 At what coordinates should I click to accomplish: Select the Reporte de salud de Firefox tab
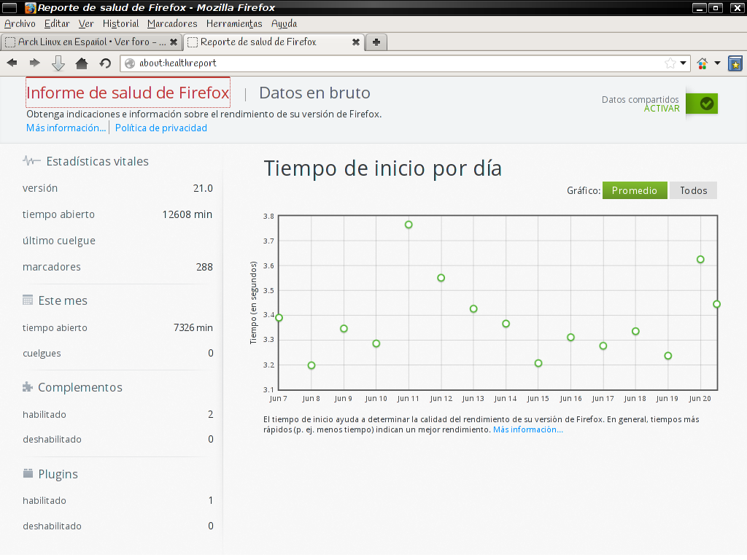pos(274,42)
